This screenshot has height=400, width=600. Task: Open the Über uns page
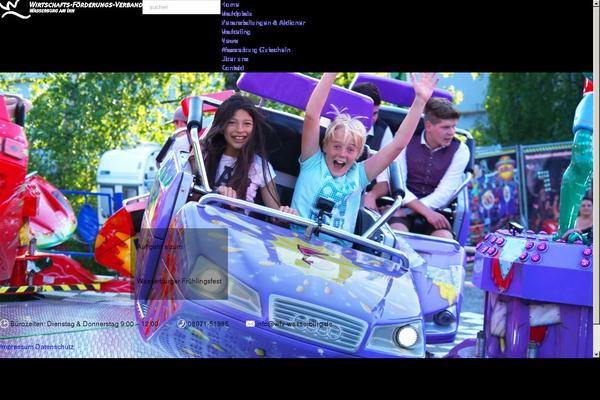[235, 58]
